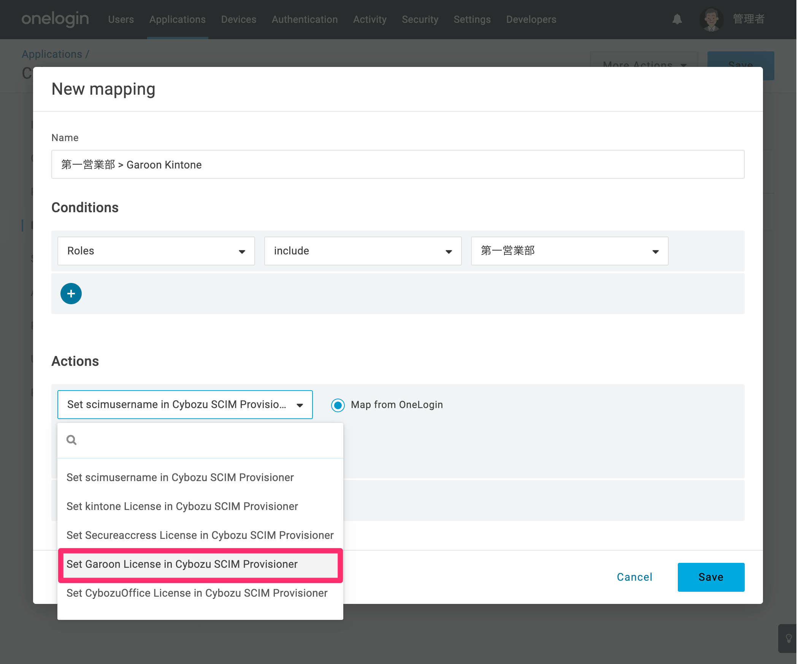Pick Set CybozuOffice License option
The height and width of the screenshot is (664, 812).
click(x=200, y=593)
